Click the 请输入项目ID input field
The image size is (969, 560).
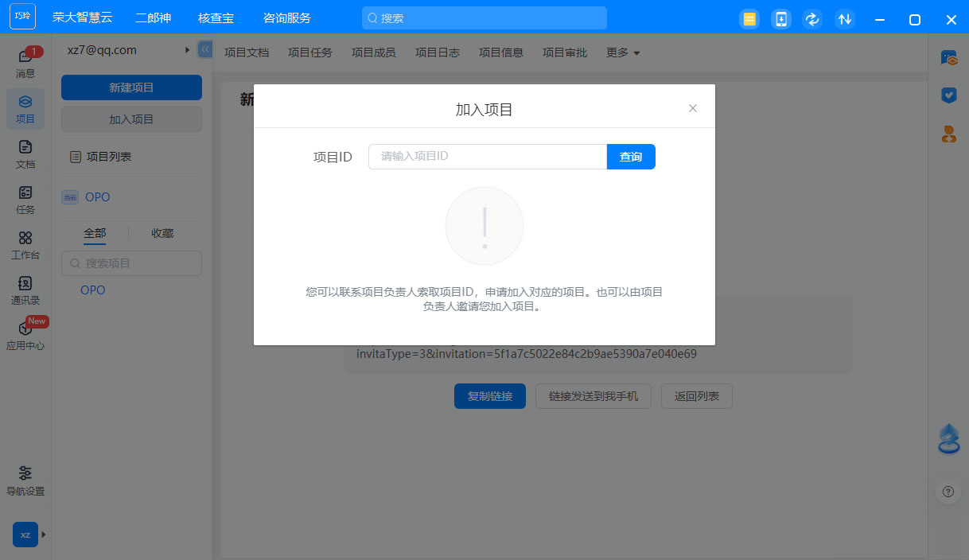coord(487,157)
